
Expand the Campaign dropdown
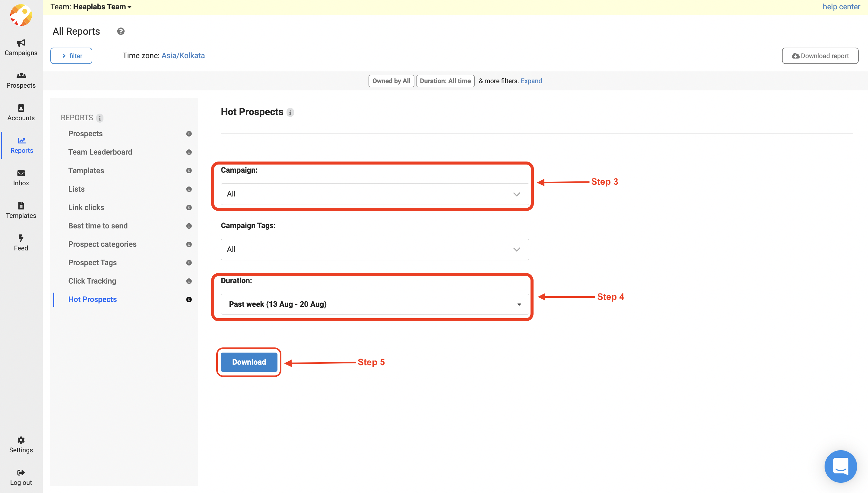(374, 194)
